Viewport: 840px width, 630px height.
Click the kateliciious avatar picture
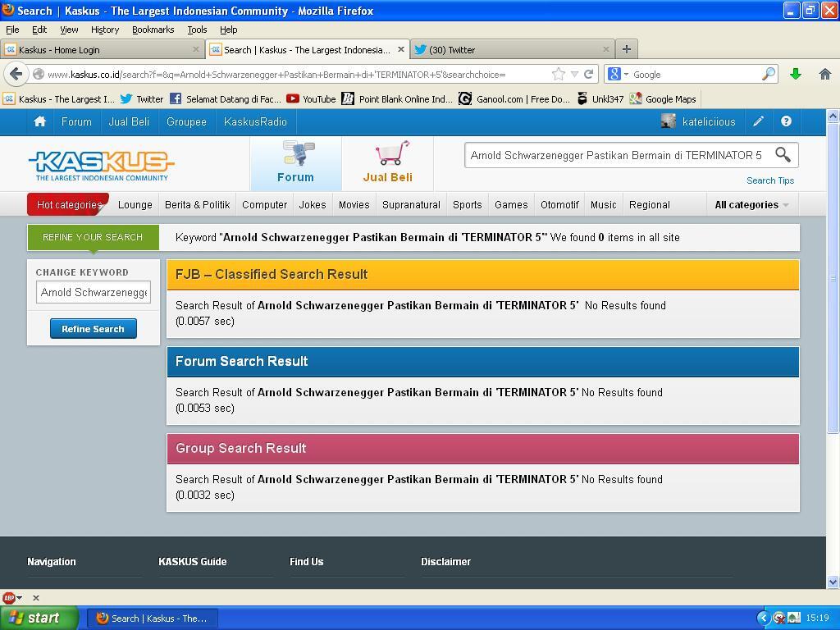tap(668, 121)
